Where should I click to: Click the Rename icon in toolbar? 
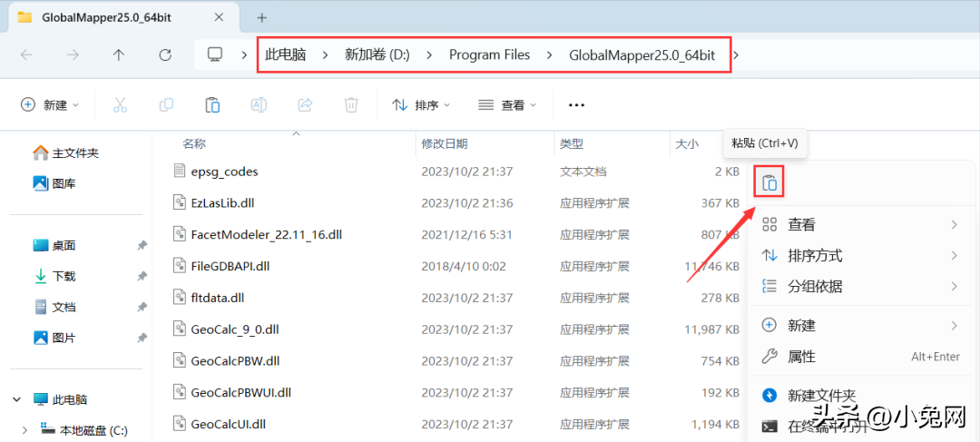click(x=259, y=105)
